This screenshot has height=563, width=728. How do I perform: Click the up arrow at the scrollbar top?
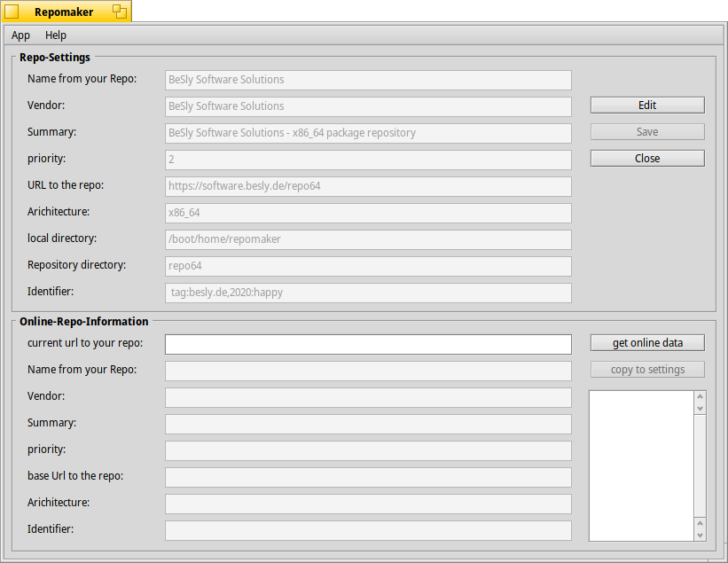700,397
